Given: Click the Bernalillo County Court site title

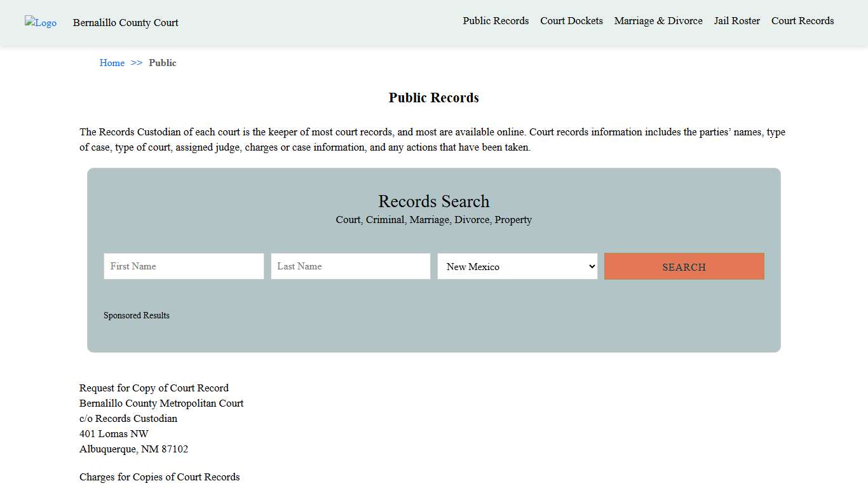Looking at the screenshot, I should [125, 23].
